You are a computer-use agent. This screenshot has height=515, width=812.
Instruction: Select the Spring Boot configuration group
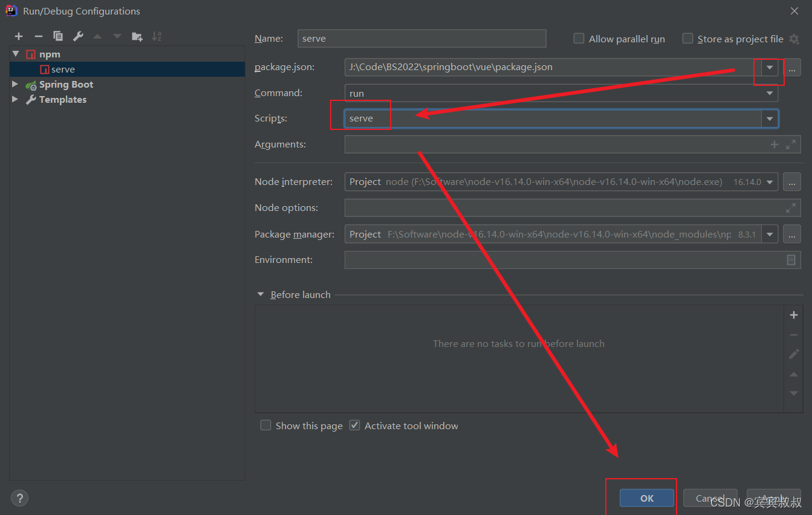point(127,84)
